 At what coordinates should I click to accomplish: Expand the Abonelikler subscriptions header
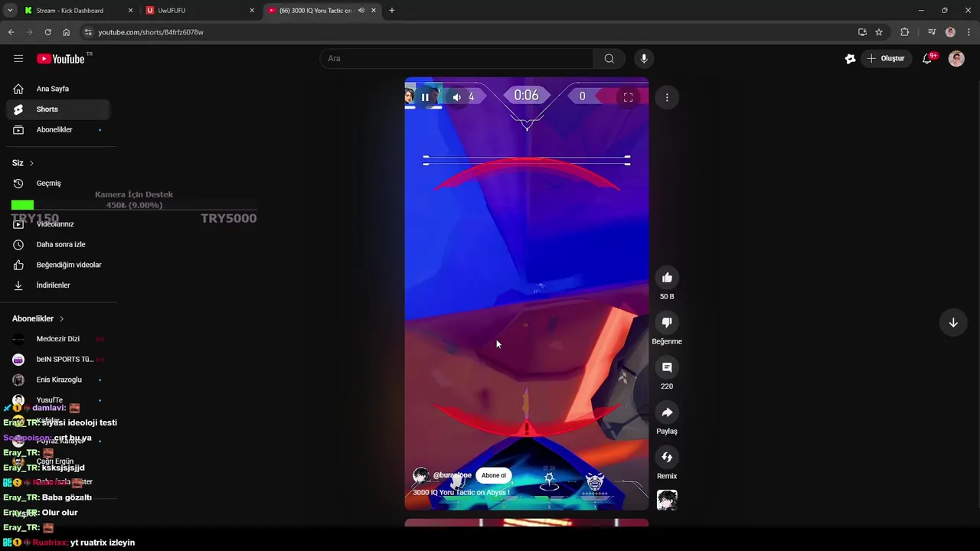[38, 318]
